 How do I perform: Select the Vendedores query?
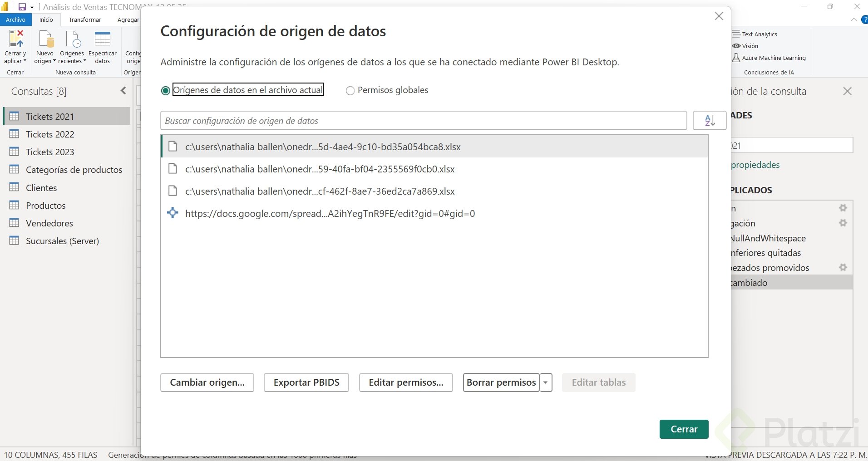coord(67,223)
